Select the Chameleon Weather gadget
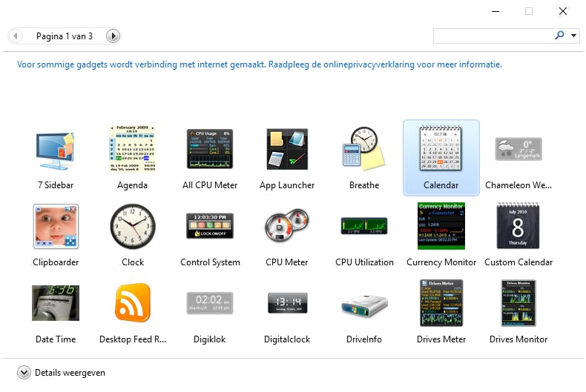This screenshot has width=586, height=392. (x=518, y=150)
